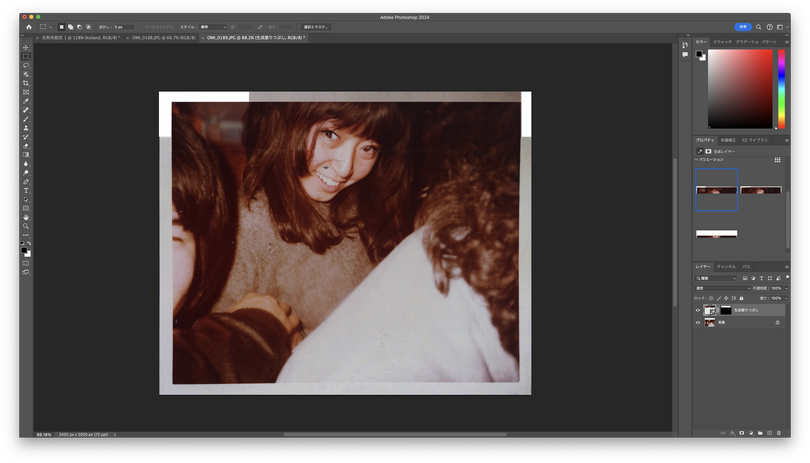Click the trash icon in Layers panel
Image resolution: width=810 pixels, height=463 pixels.
pos(778,433)
